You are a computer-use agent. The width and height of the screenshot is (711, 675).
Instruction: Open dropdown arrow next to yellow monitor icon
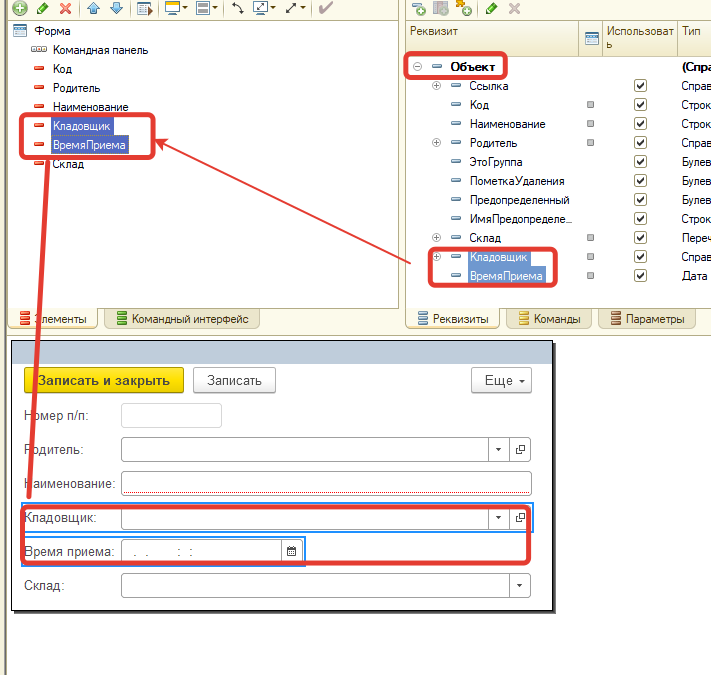pos(185,8)
